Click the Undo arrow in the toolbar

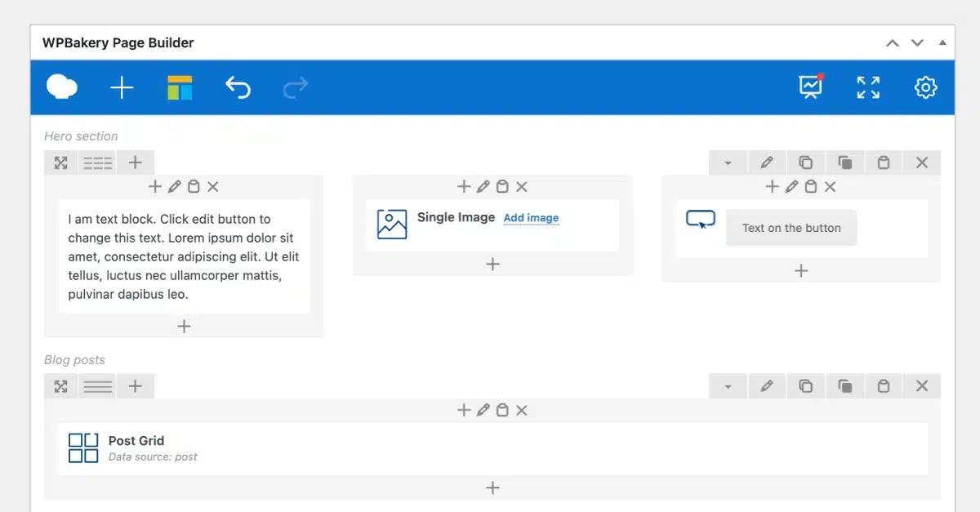pyautogui.click(x=238, y=87)
